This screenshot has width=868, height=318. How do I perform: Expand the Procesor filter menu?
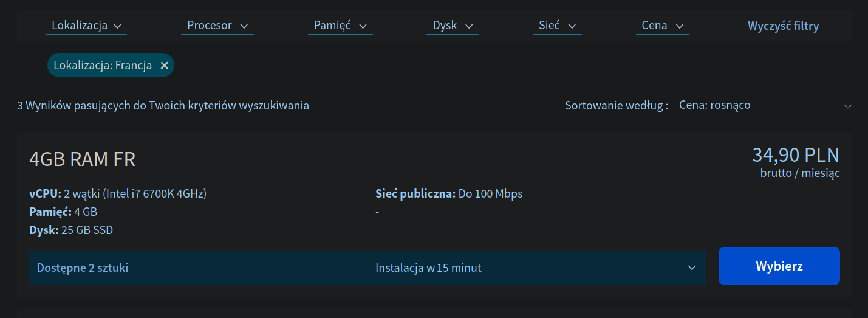217,26
